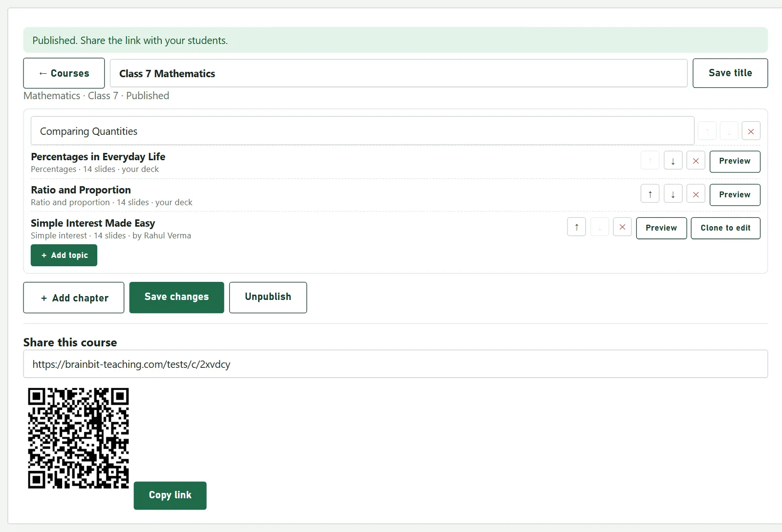Click the Published success message
Viewport: 782px width, 532px height.
pyautogui.click(x=395, y=40)
